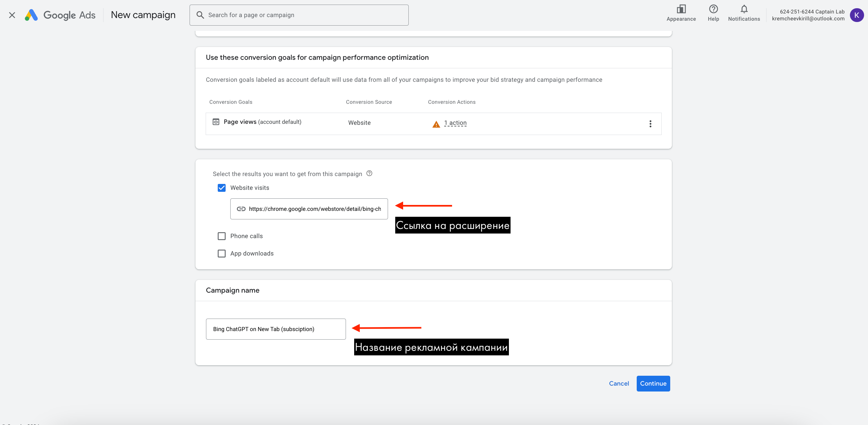The width and height of the screenshot is (868, 425).
Task: Enable the App downloads checkbox
Action: tap(221, 254)
